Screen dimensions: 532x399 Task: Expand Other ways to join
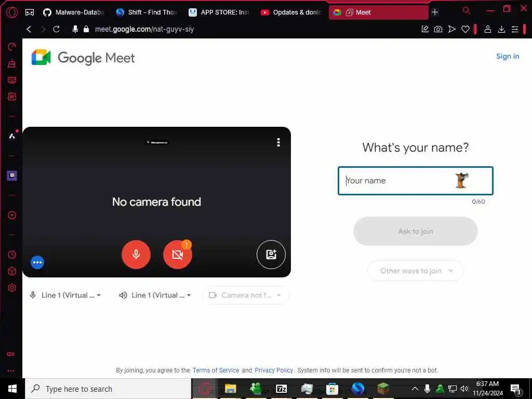416,271
